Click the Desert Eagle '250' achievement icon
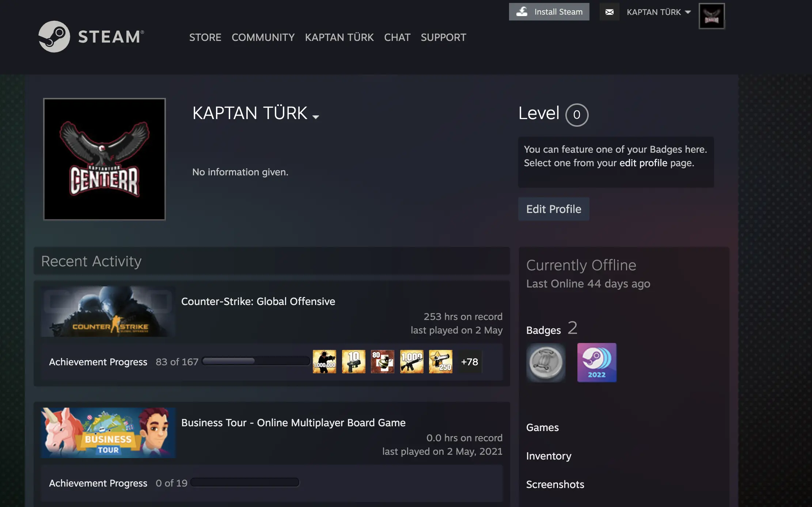Image resolution: width=812 pixels, height=507 pixels. tap(441, 362)
